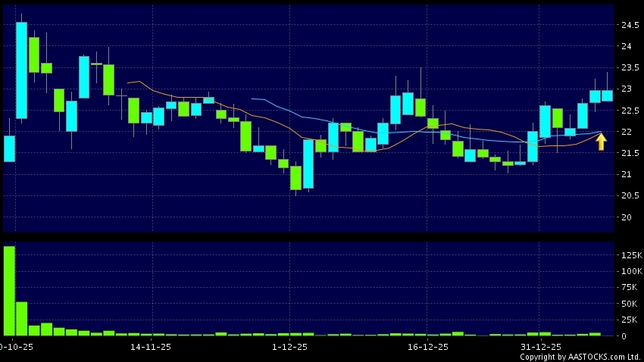The height and width of the screenshot is (362, 644).
Task: Click the yellow up arrow signal marker
Action: [601, 142]
